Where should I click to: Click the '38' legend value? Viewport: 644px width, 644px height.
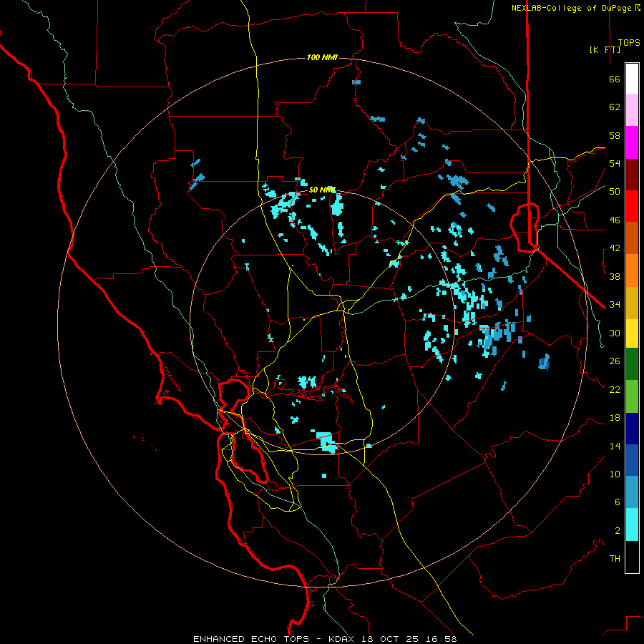click(x=615, y=276)
